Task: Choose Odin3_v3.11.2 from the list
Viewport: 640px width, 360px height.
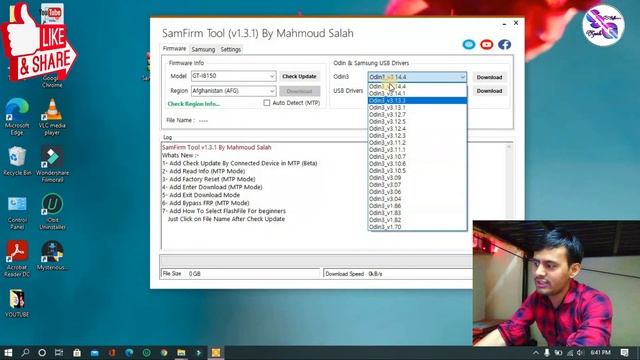Action: (417, 142)
